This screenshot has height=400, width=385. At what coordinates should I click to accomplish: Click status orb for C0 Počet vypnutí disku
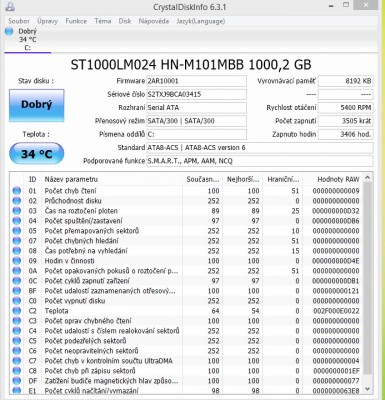pos(17,301)
